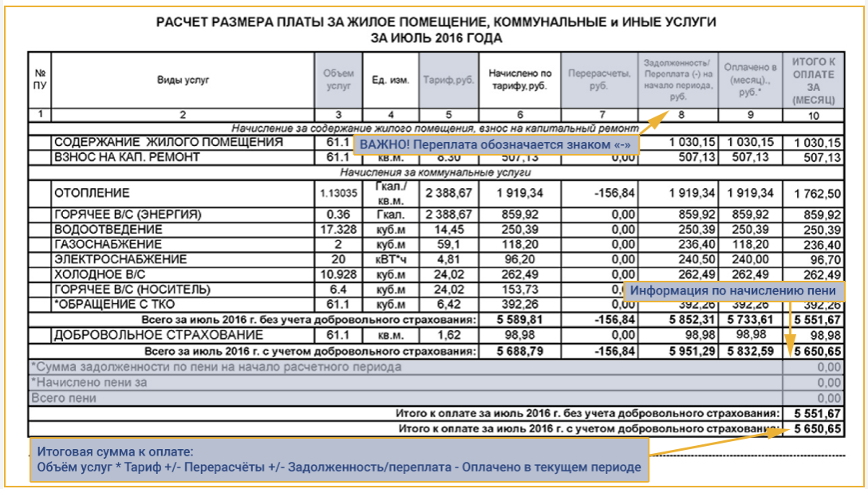Click the header "Виды услуг"
868x489 pixels.
point(183,80)
